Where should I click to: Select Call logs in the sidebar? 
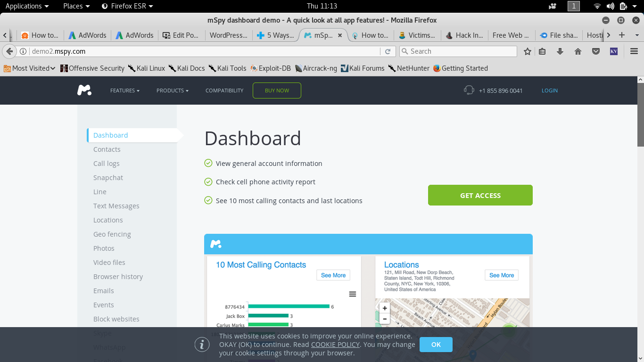pyautogui.click(x=107, y=164)
